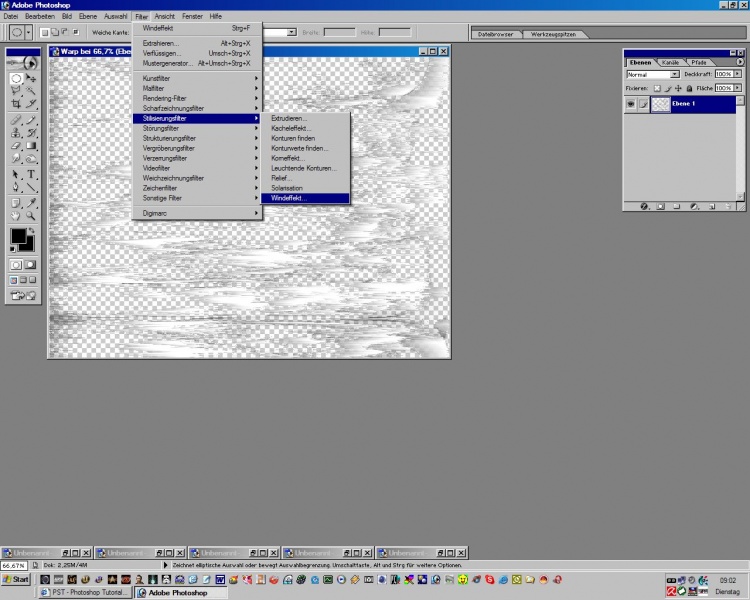The image size is (750, 600).
Task: Hide Ebene 1 layer with eye icon
Action: click(x=631, y=104)
